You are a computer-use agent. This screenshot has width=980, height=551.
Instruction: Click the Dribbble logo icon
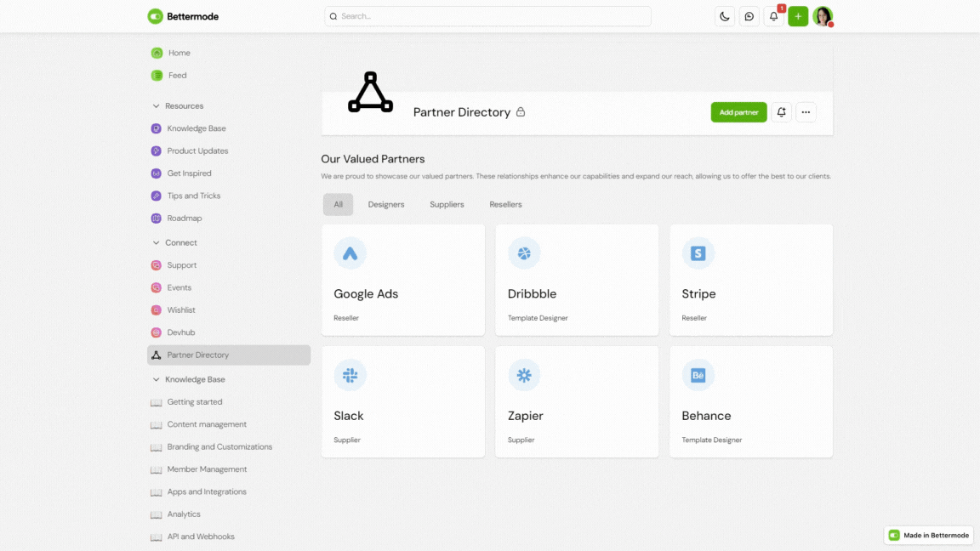coord(524,253)
